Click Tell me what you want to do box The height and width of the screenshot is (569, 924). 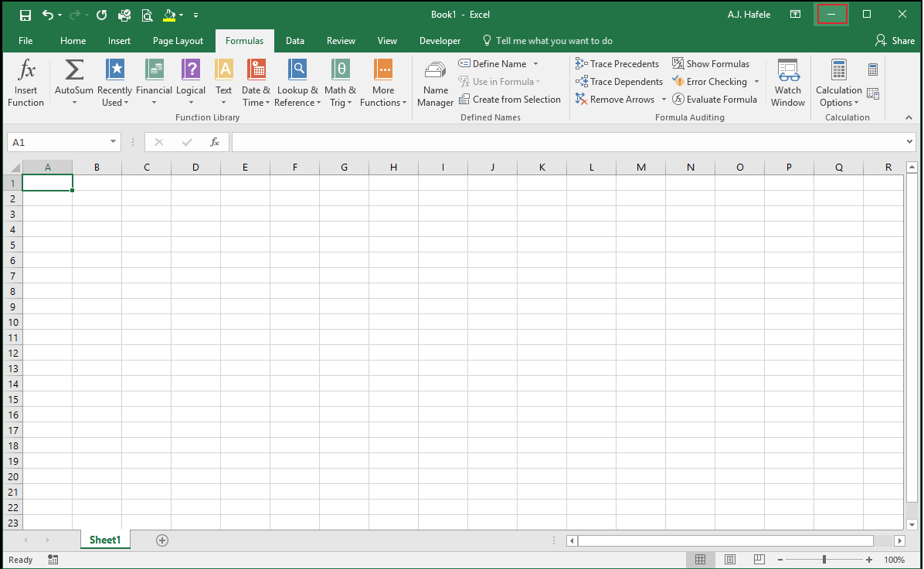pyautogui.click(x=548, y=41)
